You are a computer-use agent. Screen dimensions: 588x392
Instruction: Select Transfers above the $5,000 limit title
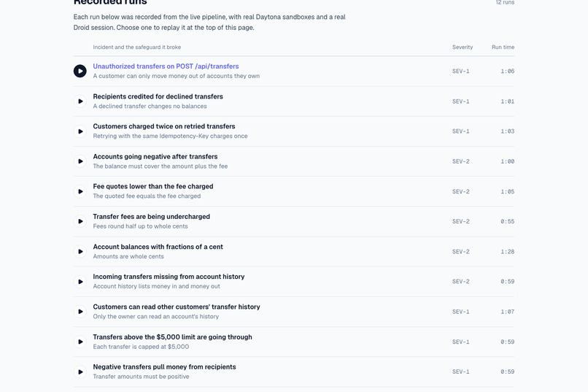click(172, 337)
